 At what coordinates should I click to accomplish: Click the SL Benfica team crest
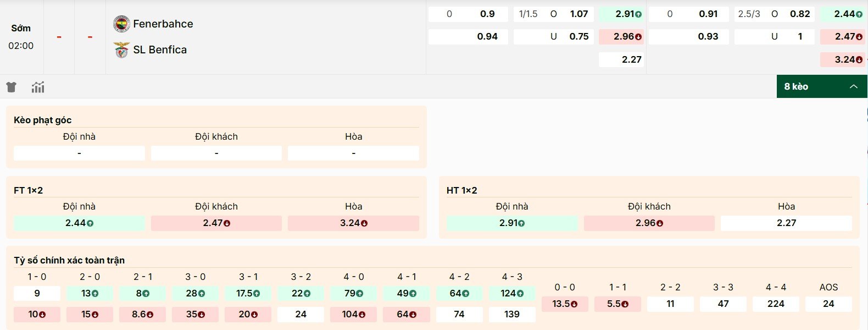coord(121,50)
